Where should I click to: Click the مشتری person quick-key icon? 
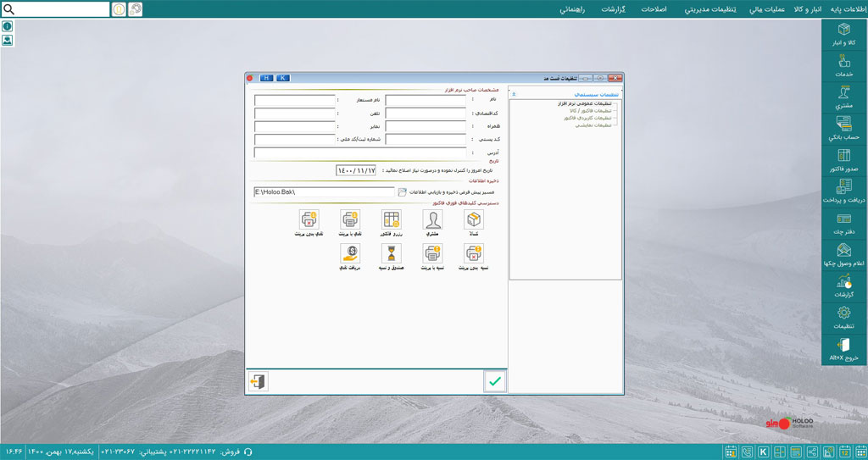432,219
